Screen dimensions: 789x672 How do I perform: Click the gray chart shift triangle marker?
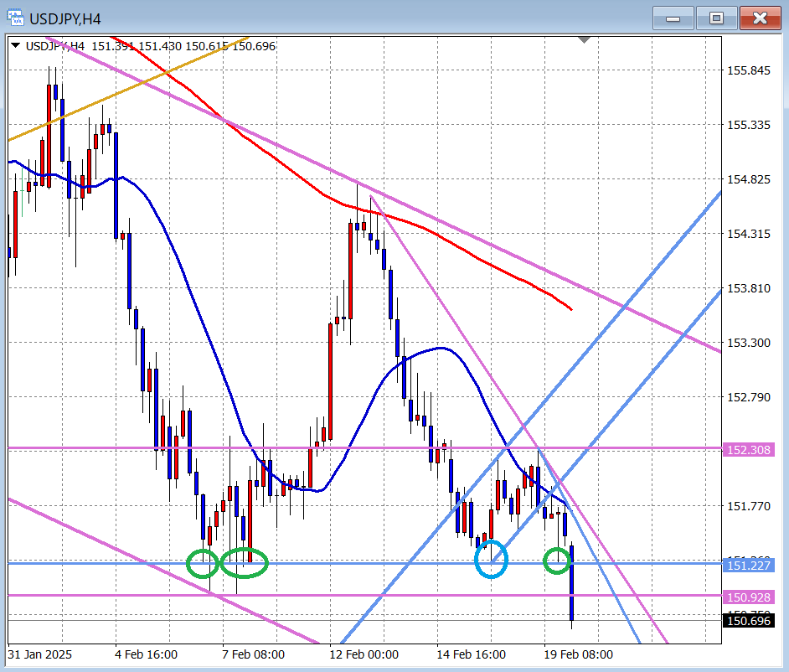click(x=584, y=40)
